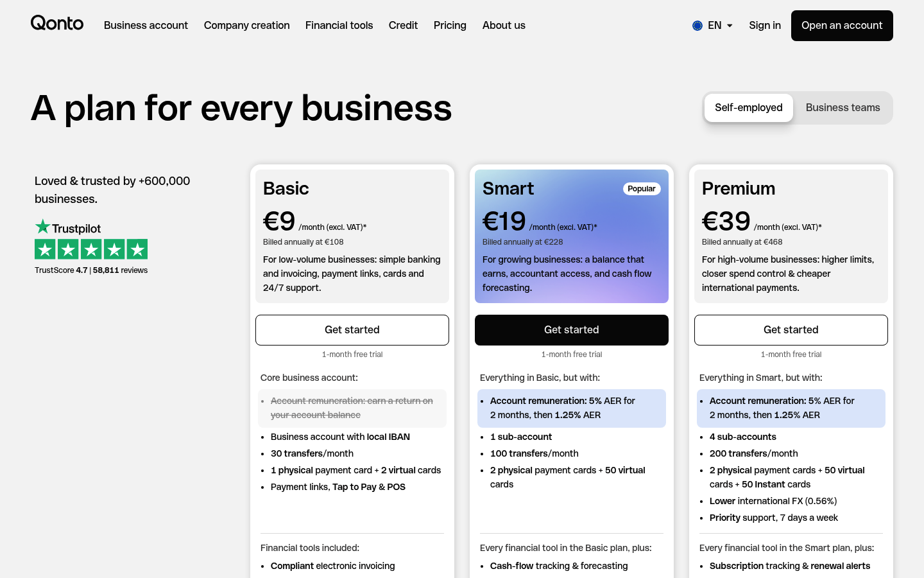Click 'Business account with local IBAN'

tap(340, 437)
